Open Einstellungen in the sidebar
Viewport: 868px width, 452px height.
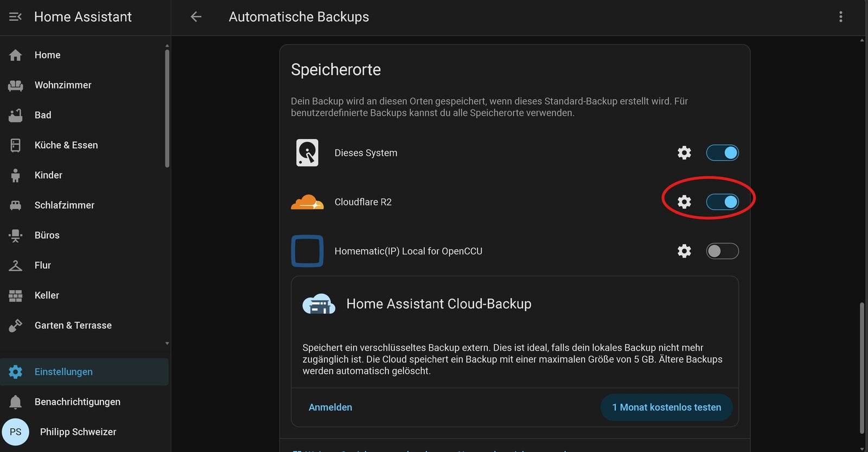point(85,372)
